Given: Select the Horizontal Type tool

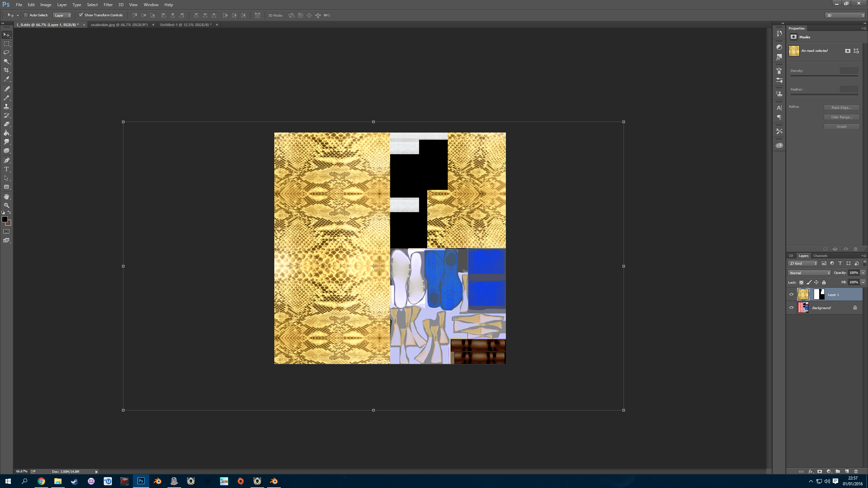Looking at the screenshot, I should (x=6, y=169).
